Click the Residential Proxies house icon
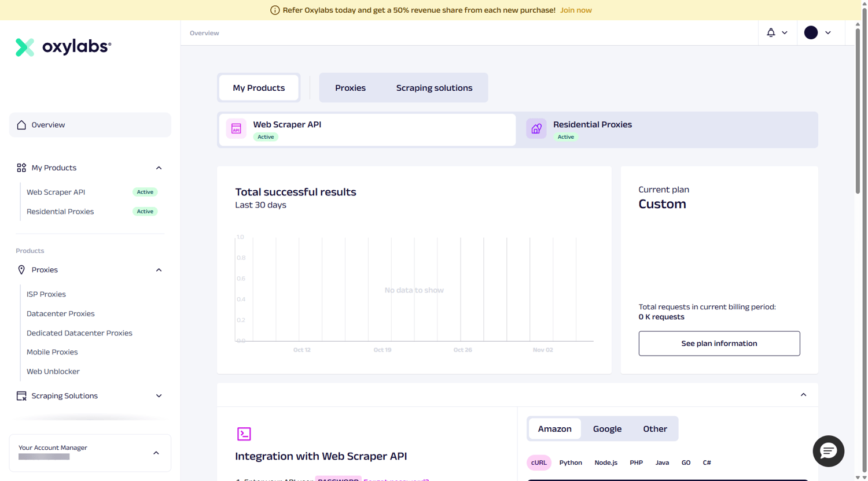This screenshot has width=868, height=481. click(x=536, y=129)
